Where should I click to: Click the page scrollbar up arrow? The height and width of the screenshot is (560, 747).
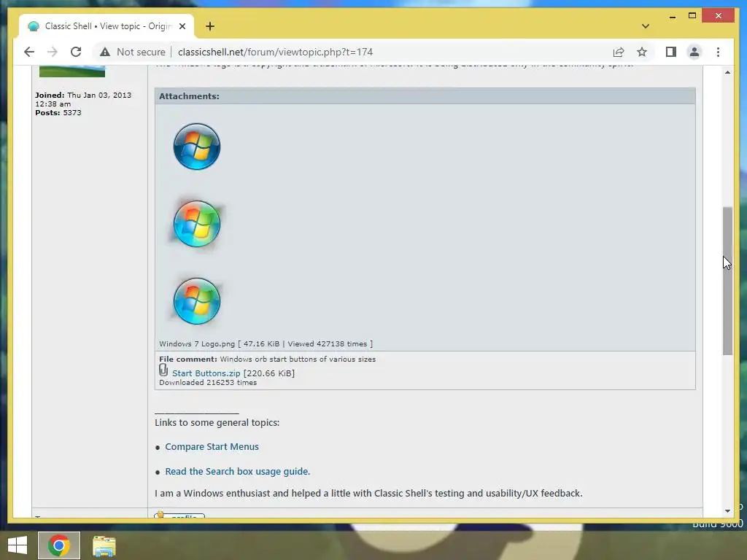[727, 72]
